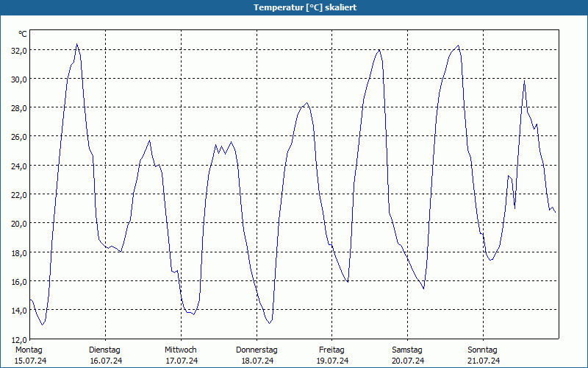Click the date 17.07.24
The width and height of the screenshot is (588, 368).
point(182,361)
